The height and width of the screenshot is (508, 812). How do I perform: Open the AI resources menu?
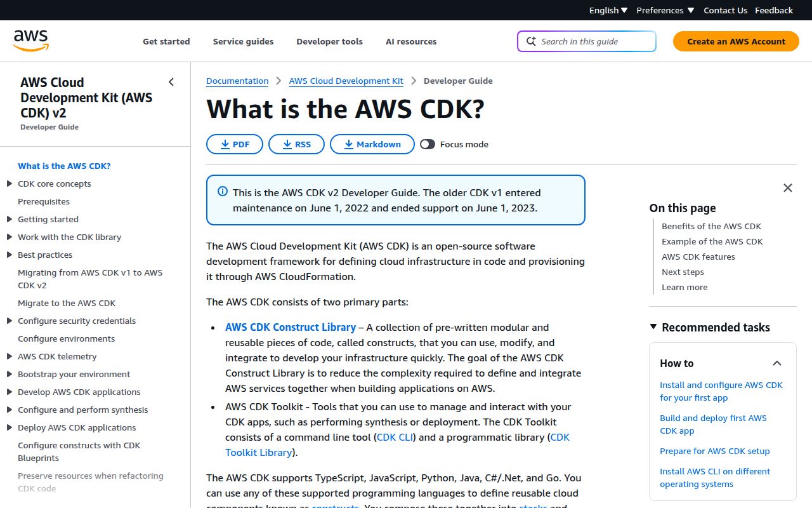pyautogui.click(x=411, y=41)
